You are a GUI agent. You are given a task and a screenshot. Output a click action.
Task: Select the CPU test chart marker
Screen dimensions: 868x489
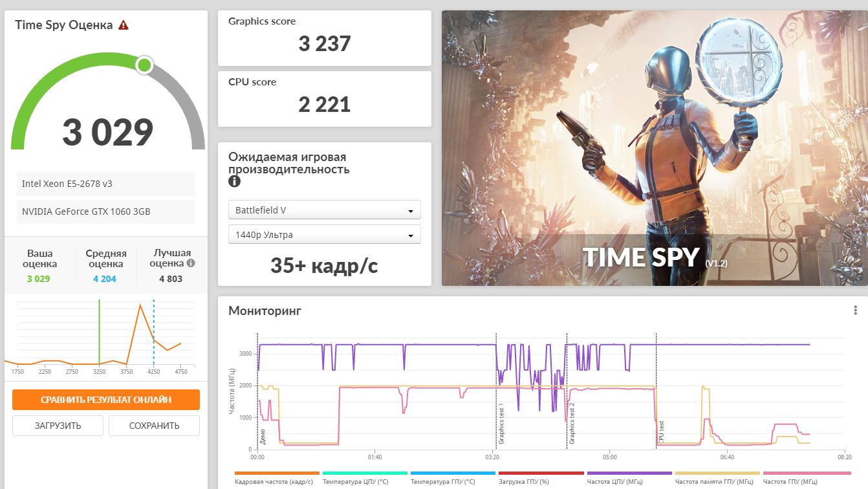tap(660, 433)
